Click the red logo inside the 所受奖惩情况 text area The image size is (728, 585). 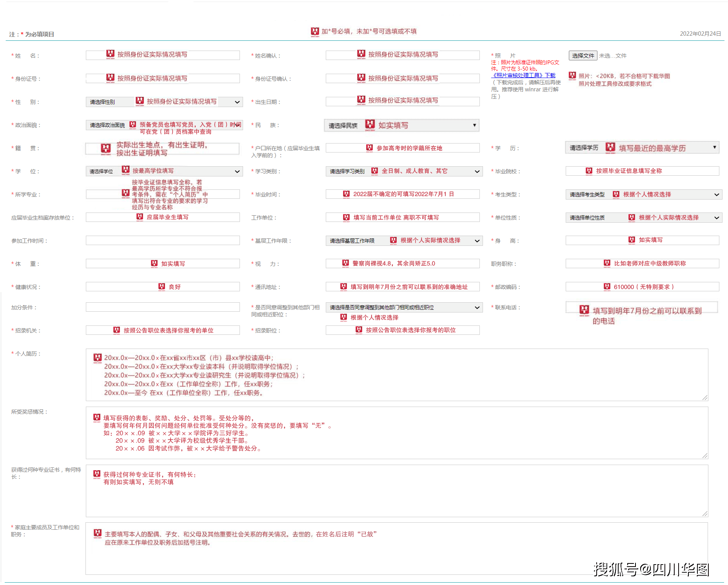click(97, 418)
